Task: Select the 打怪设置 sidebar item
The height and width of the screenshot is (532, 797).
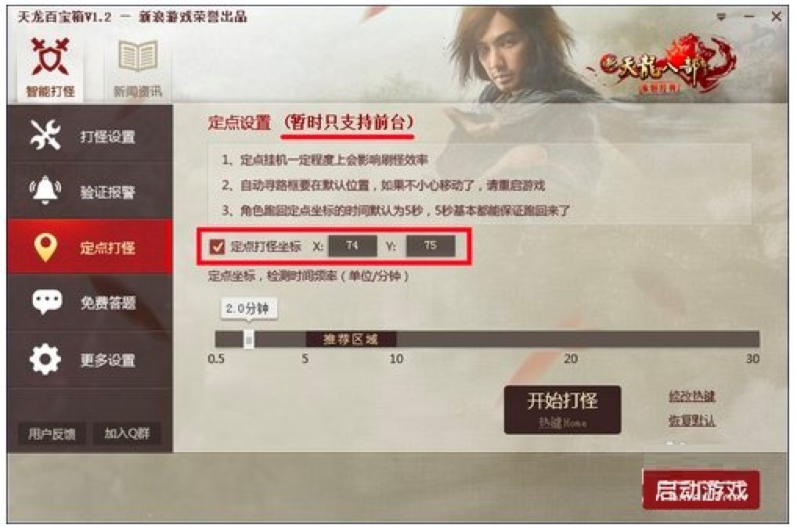Action: pyautogui.click(x=90, y=135)
